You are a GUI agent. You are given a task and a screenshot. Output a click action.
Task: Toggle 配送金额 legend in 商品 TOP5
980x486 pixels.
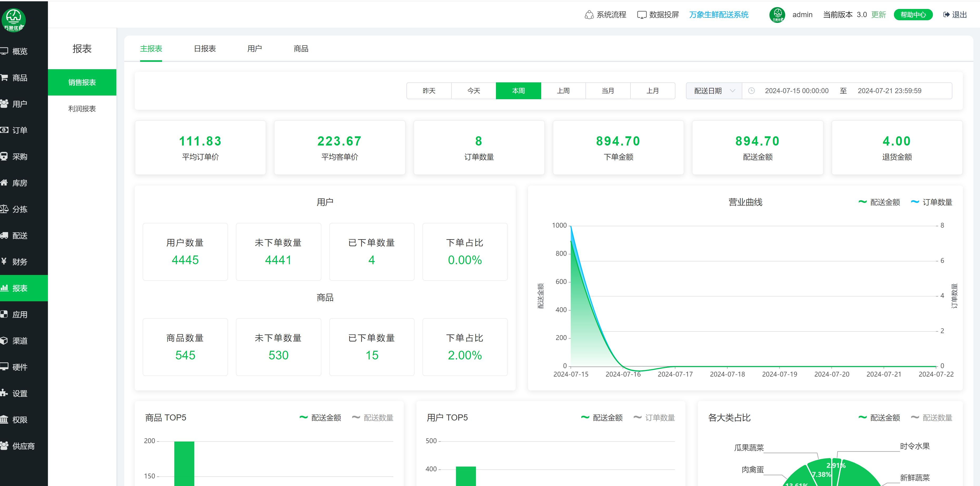click(320, 418)
